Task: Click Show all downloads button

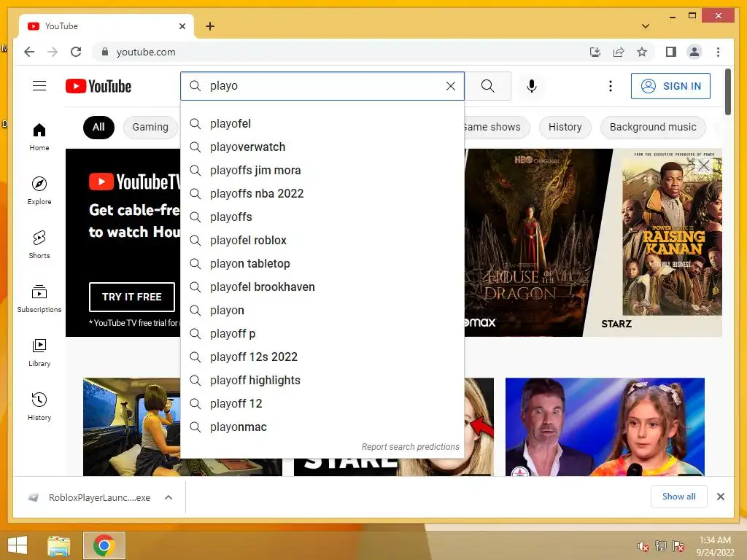Action: (679, 497)
